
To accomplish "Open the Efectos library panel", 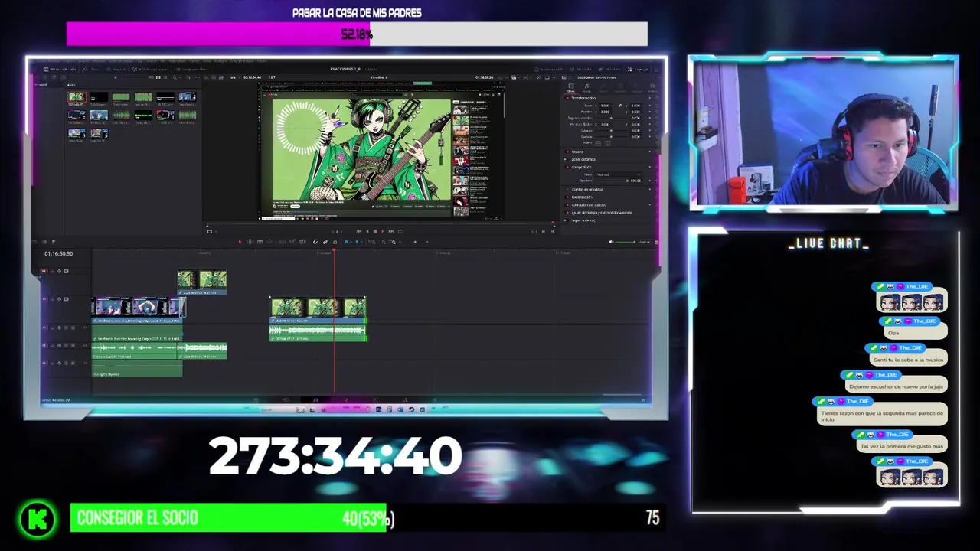I will pyautogui.click(x=91, y=69).
